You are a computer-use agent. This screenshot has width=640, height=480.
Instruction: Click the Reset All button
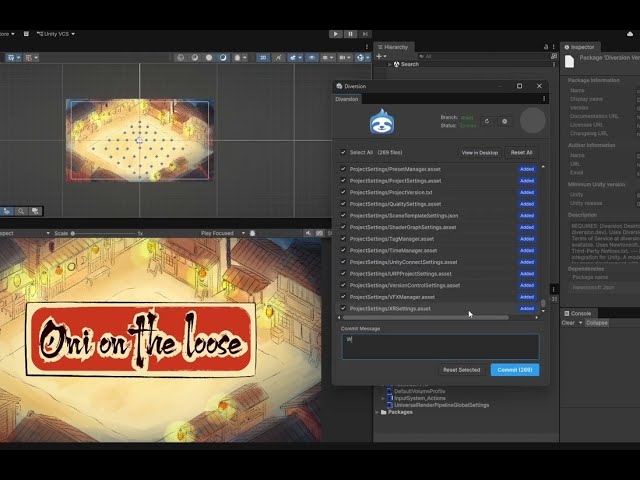(x=521, y=153)
